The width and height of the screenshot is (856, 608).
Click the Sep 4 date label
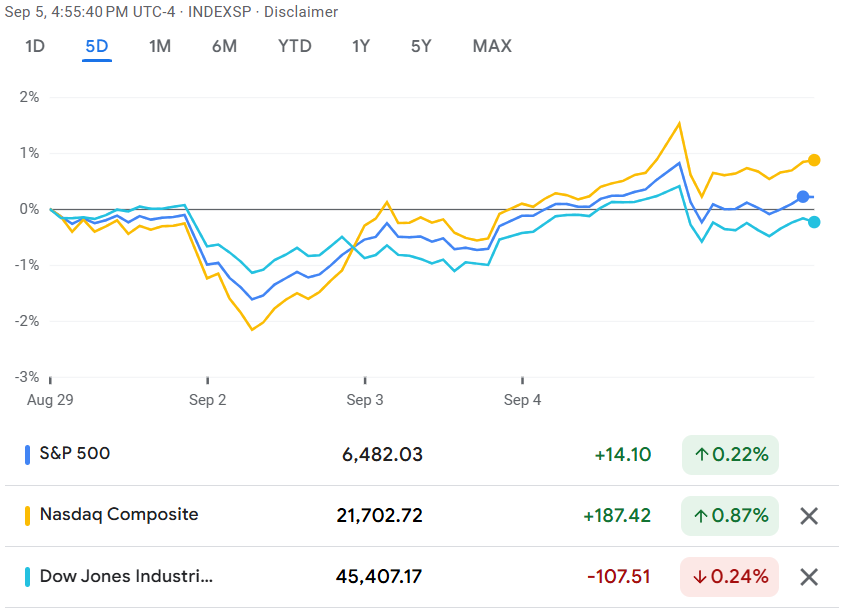click(522, 400)
